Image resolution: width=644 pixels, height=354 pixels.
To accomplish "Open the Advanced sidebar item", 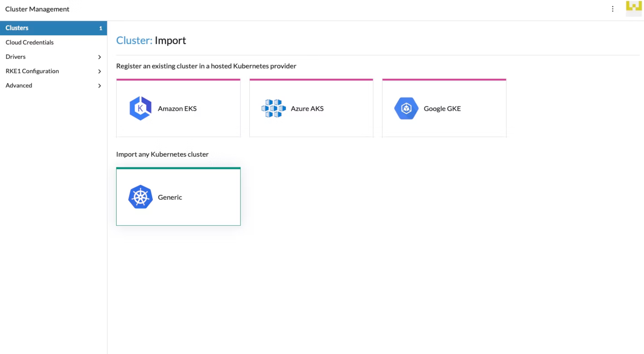I will [x=19, y=86].
